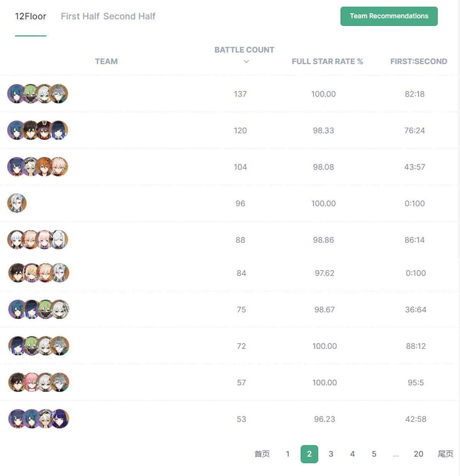Click the green-haired avatar in the 75-battle team

(46, 309)
